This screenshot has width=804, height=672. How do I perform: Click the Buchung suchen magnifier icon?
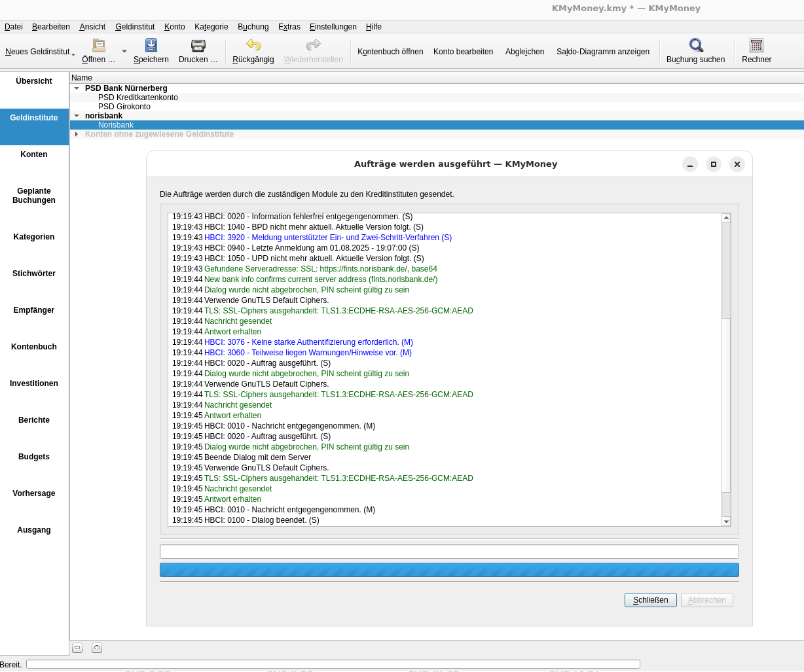(x=696, y=45)
